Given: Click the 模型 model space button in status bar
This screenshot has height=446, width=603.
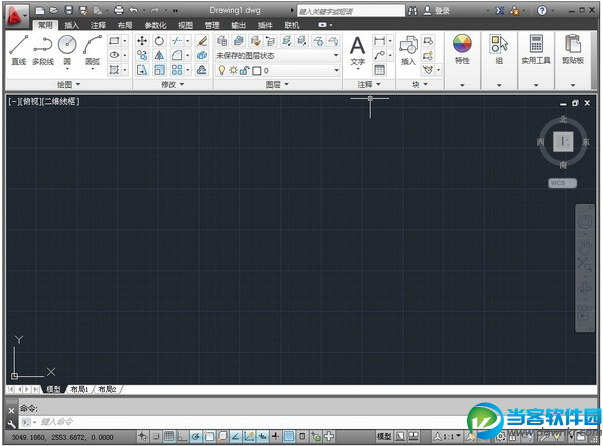Looking at the screenshot, I should click(x=383, y=436).
